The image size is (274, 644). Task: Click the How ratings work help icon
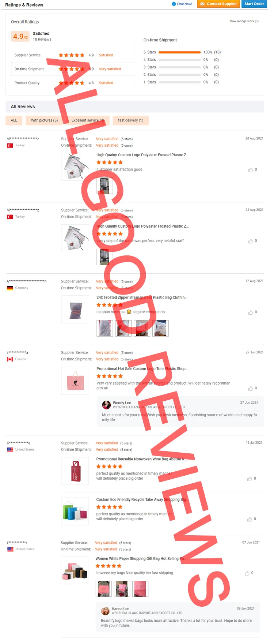(x=257, y=21)
